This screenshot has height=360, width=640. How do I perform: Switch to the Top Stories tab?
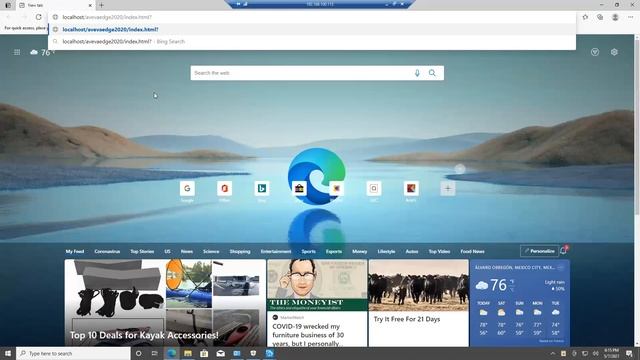142,251
